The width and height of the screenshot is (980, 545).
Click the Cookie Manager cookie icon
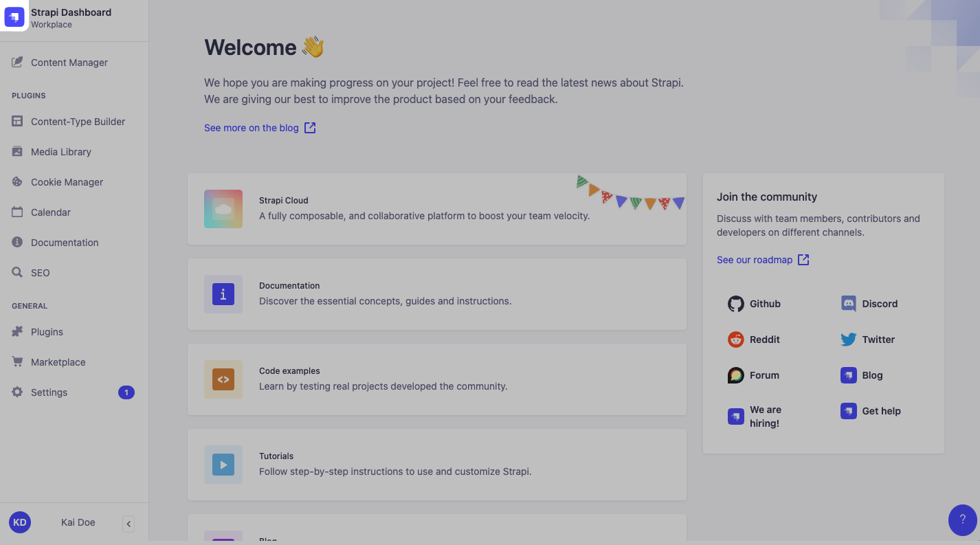click(17, 182)
